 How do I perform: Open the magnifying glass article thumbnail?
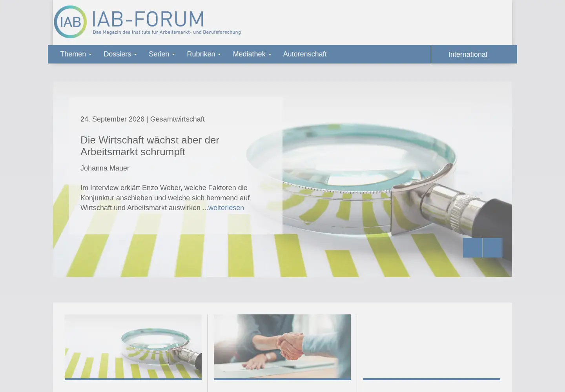133,347
